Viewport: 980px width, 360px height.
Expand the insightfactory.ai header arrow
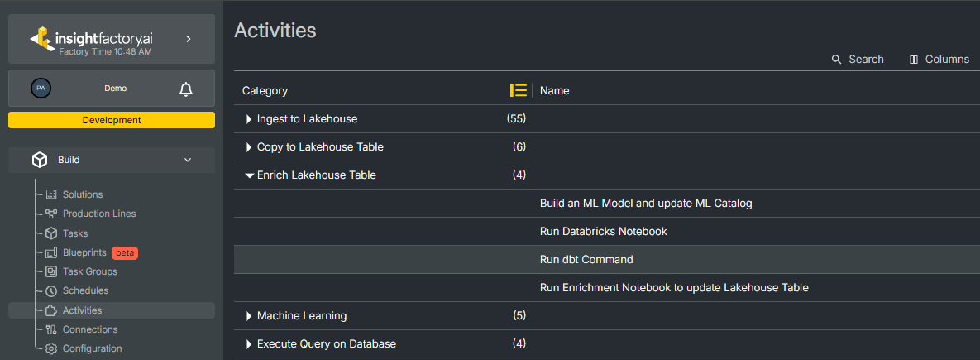(189, 39)
